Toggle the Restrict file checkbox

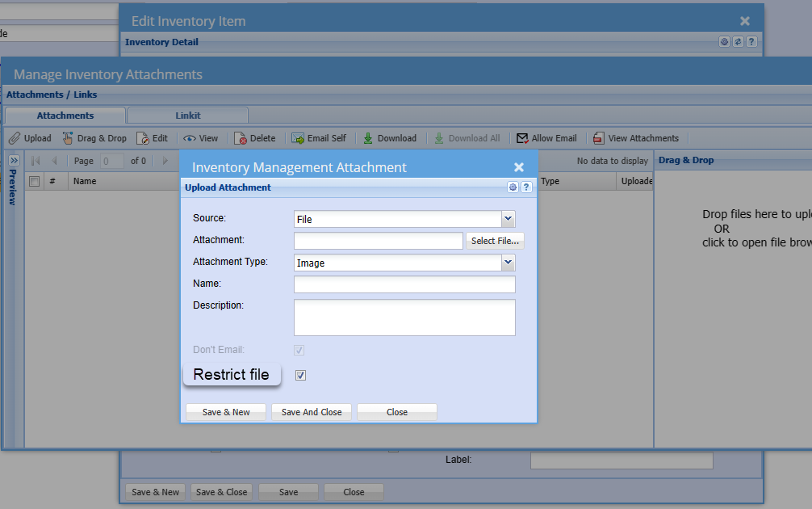click(x=300, y=375)
